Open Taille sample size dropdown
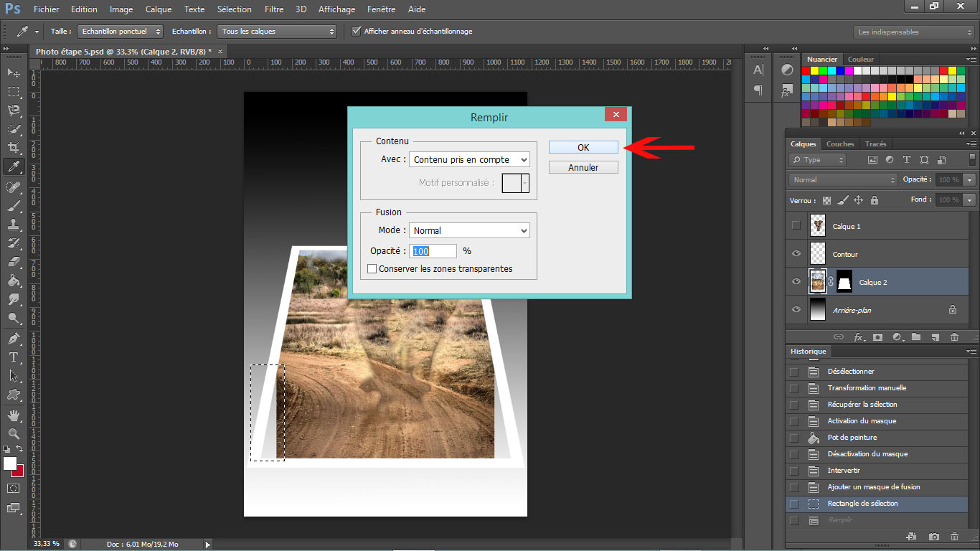 pyautogui.click(x=121, y=32)
